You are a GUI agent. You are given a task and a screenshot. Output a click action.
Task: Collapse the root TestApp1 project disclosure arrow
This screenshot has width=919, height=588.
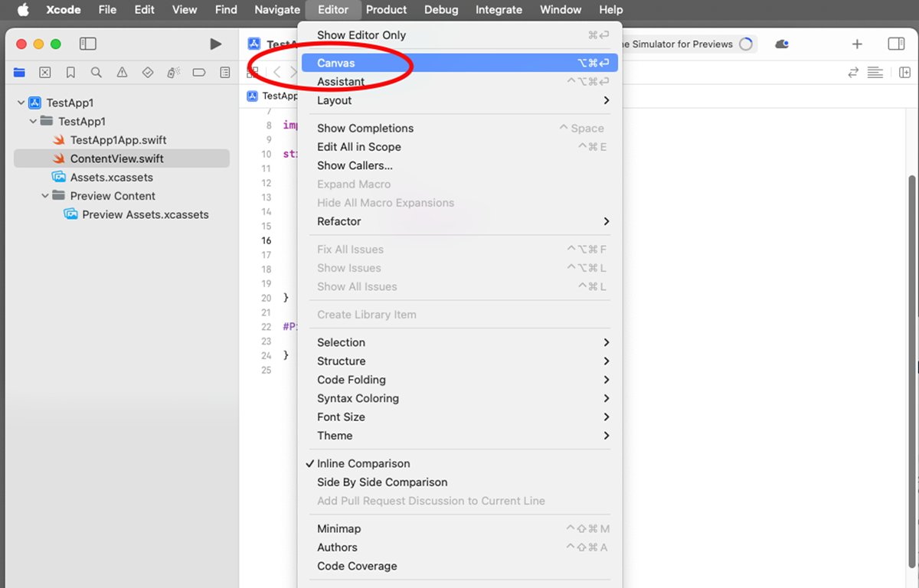tap(21, 103)
